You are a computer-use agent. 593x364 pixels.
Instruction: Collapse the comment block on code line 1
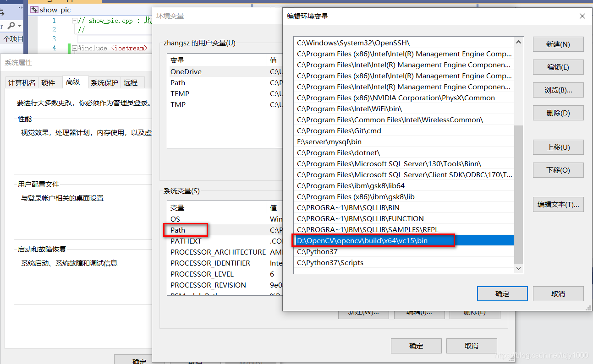coord(75,21)
